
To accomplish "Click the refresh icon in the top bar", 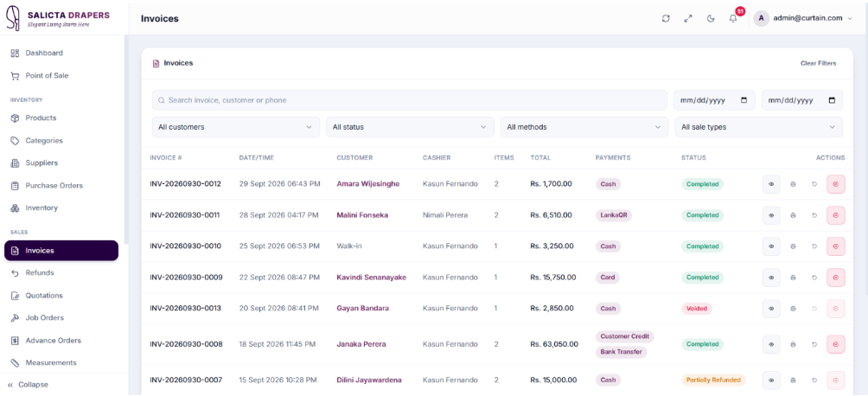I will tap(666, 18).
